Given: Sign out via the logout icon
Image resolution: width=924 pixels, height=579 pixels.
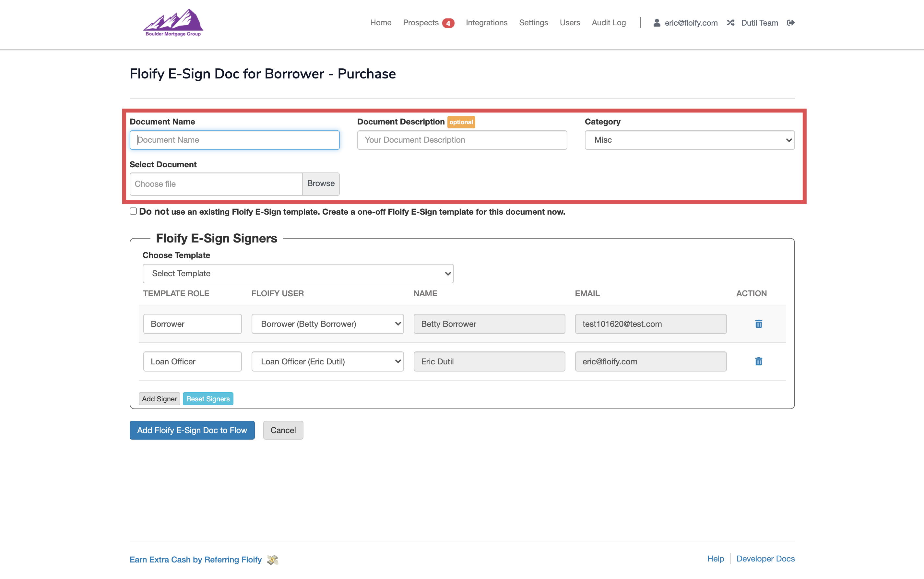Looking at the screenshot, I should [x=791, y=23].
